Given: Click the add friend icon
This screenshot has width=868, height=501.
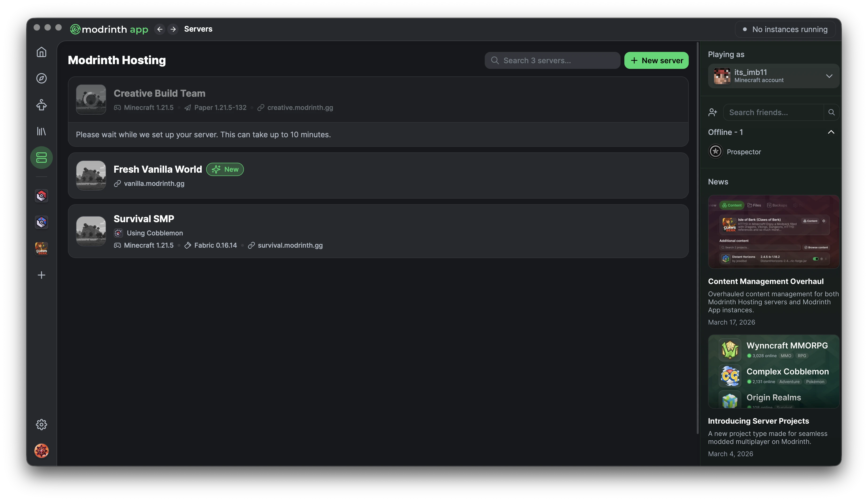Looking at the screenshot, I should pos(713,112).
